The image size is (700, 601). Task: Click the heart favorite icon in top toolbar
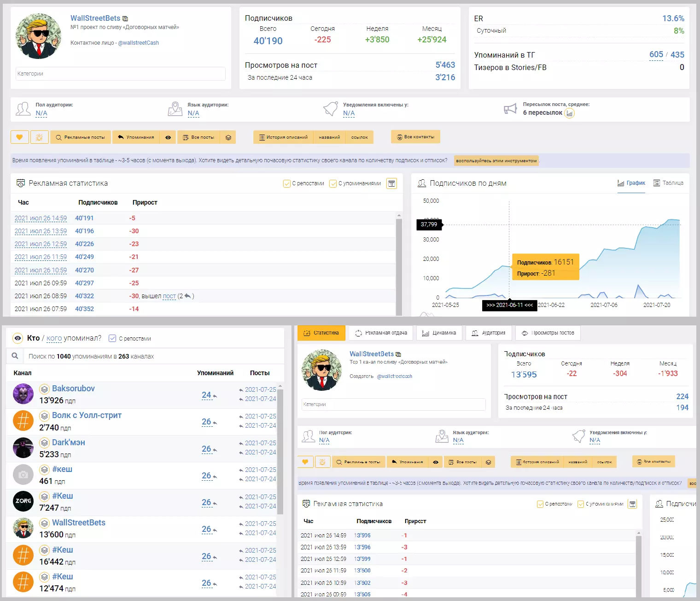19,137
